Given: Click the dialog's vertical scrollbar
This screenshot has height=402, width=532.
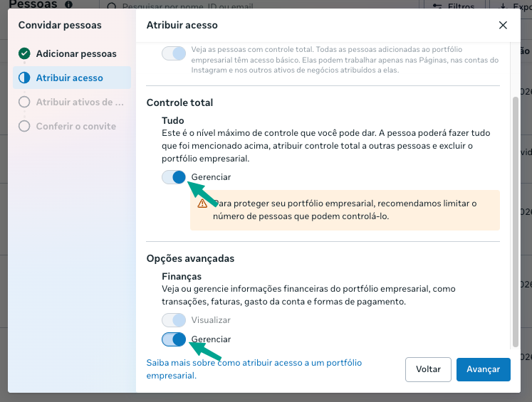Looking at the screenshot, I should coord(516,222).
